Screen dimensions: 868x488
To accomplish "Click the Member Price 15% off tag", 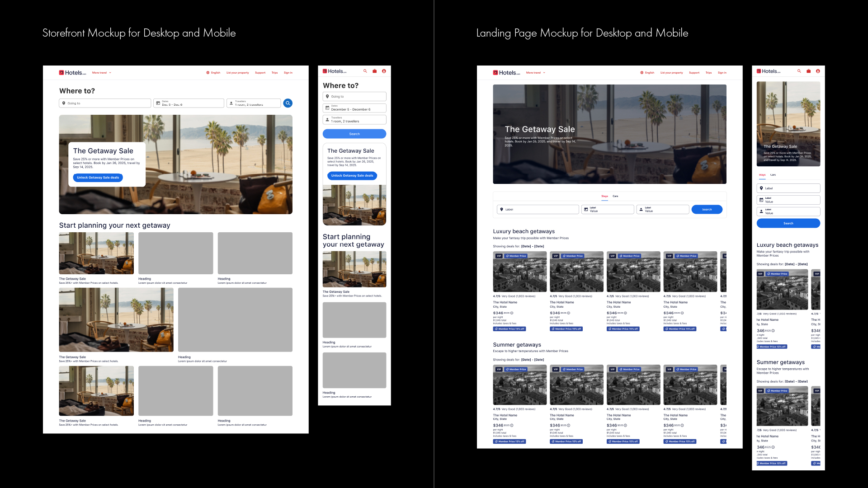I will (509, 328).
